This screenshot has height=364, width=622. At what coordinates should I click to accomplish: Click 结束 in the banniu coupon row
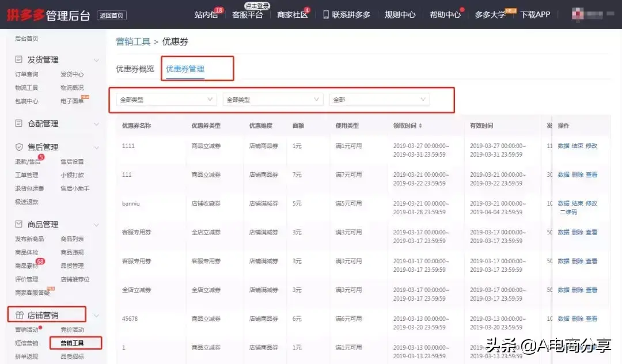[x=577, y=203]
